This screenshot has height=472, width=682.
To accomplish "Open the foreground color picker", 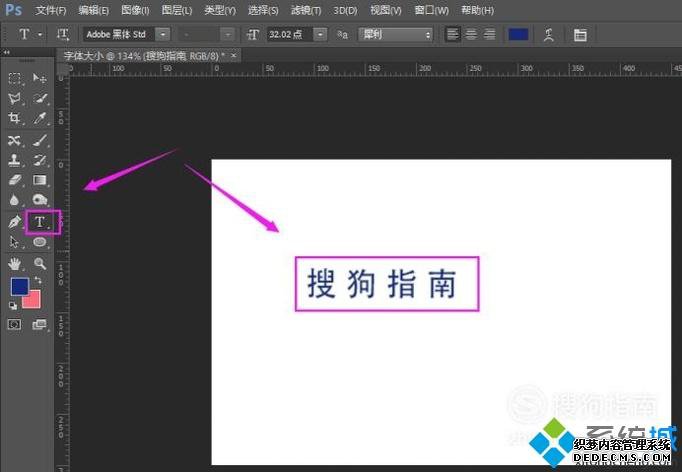I will coord(18,286).
